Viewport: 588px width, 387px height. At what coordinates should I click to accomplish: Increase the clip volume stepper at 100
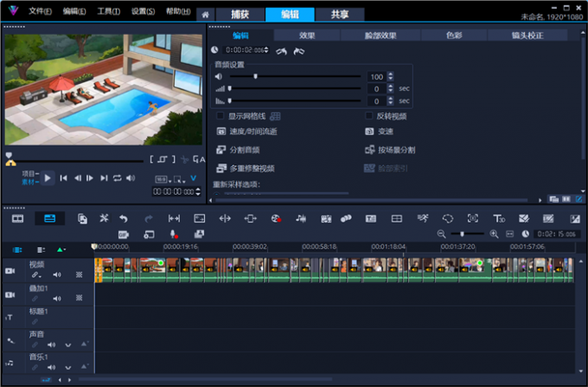tap(391, 74)
